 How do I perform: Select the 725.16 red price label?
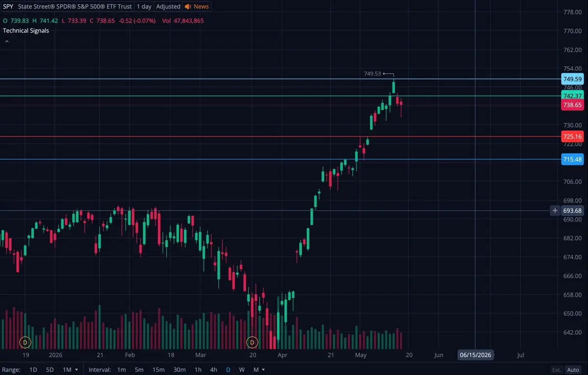(572, 137)
